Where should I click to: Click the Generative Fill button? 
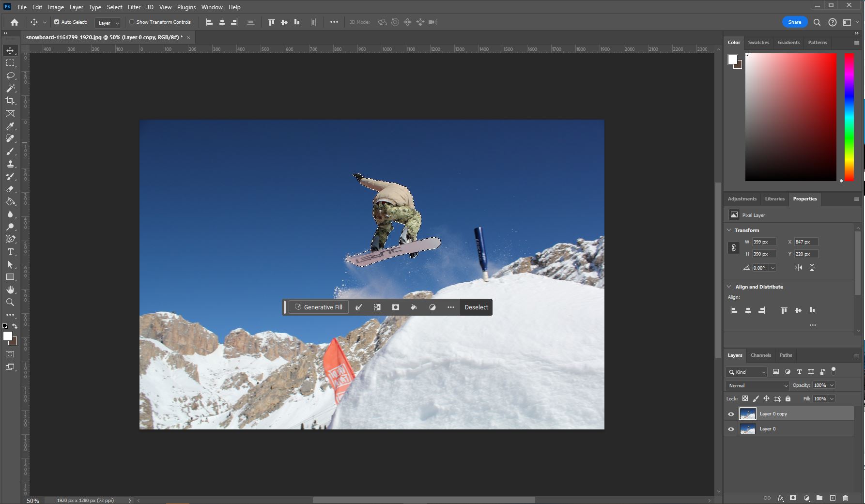(319, 307)
